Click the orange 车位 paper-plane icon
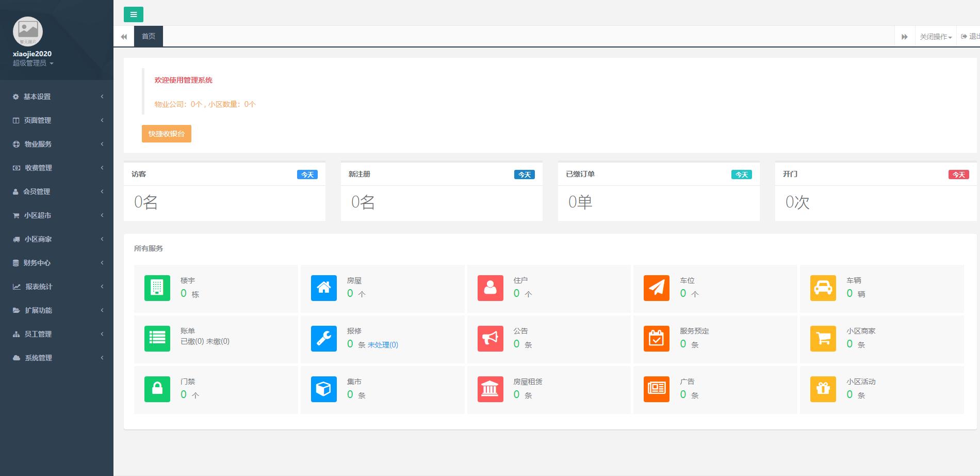Viewport: 980px width, 476px height. [657, 288]
